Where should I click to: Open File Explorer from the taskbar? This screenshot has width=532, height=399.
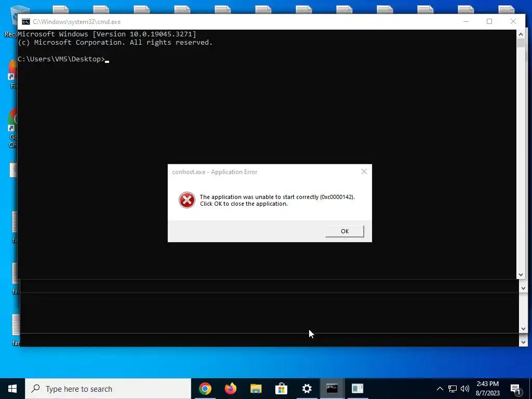[256, 389]
